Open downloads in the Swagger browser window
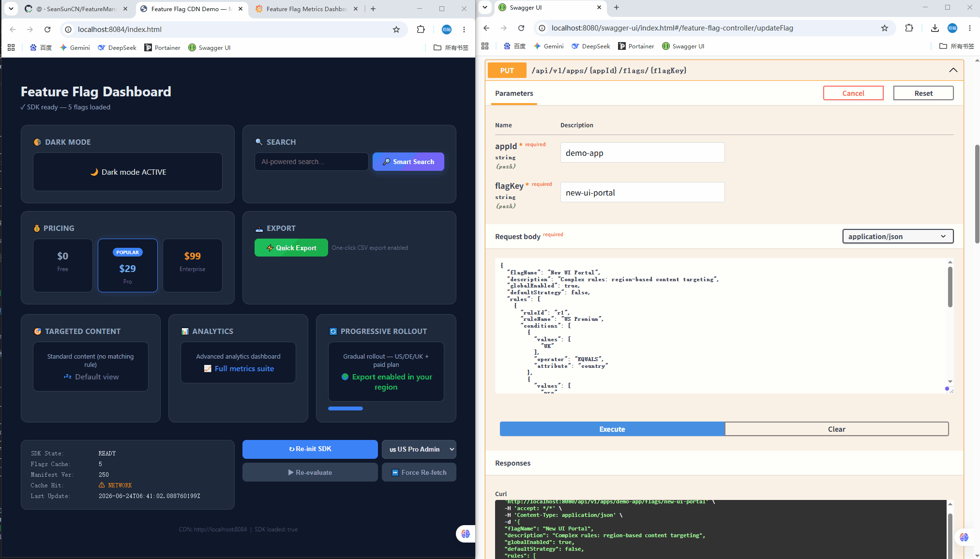Screen dimensions: 980x559 (x=935, y=28)
